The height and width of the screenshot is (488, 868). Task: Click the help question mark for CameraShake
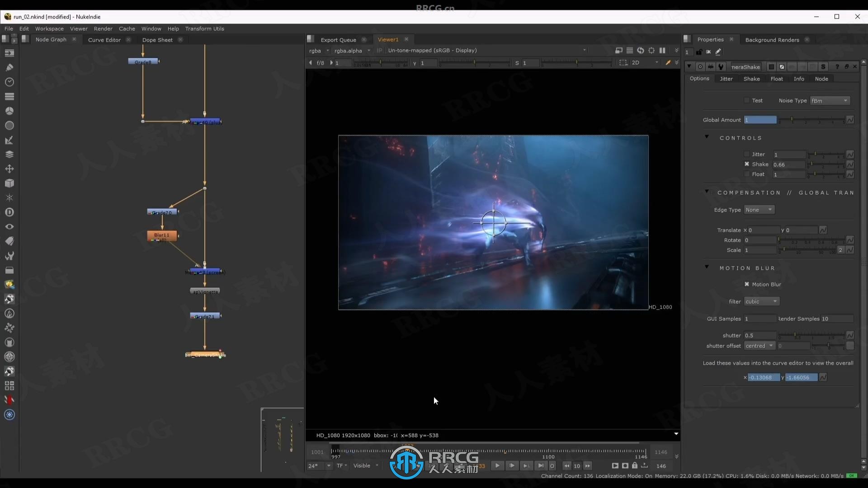837,67
